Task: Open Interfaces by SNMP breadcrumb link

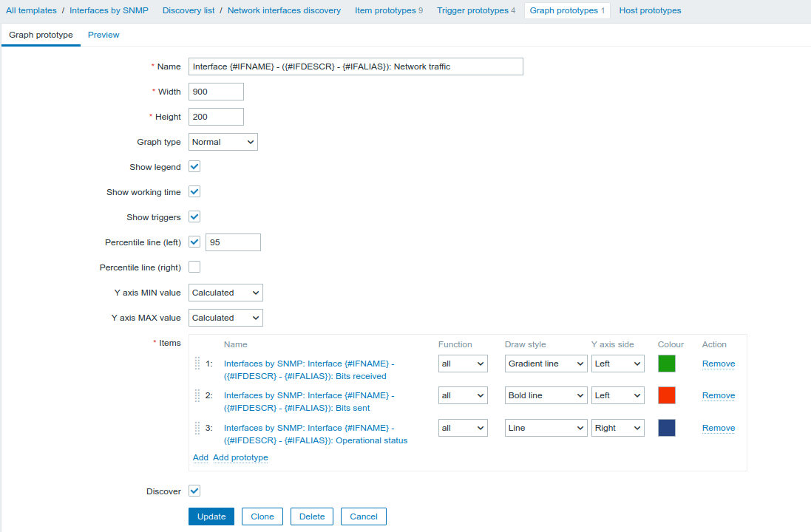Action: (x=109, y=10)
